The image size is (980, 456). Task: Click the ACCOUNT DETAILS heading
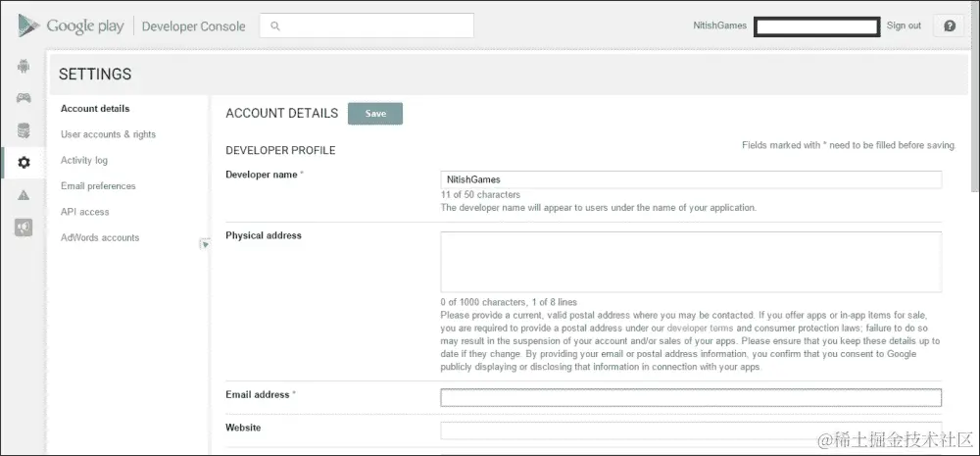pyautogui.click(x=282, y=113)
